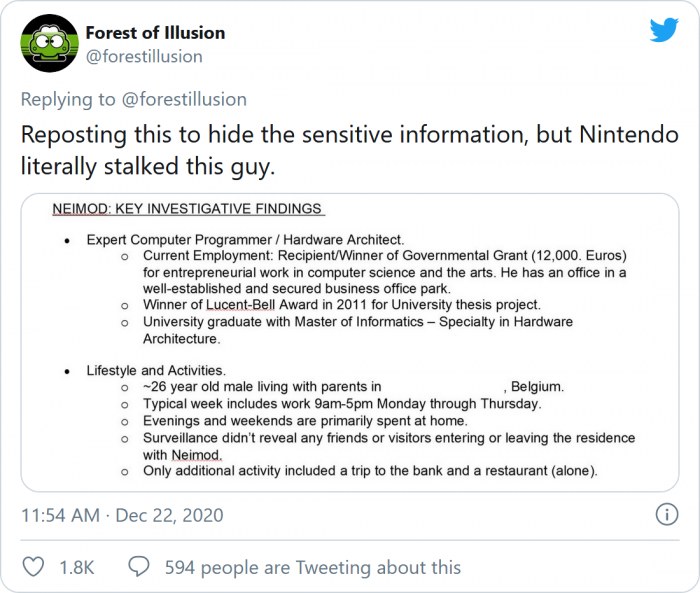
Task: Open the embedded investigative findings document image
Action: 349,342
